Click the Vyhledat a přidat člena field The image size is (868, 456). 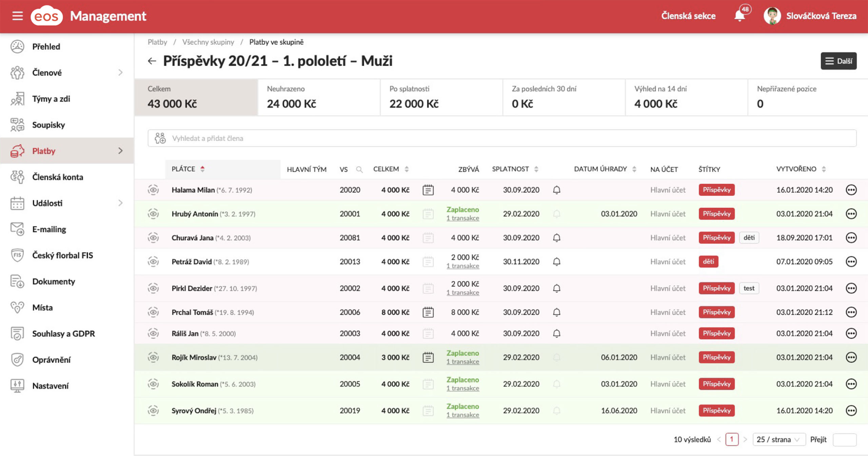[x=502, y=138]
